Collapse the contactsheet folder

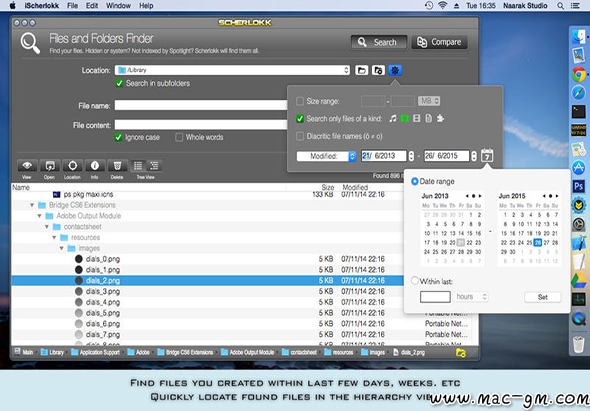[47, 227]
